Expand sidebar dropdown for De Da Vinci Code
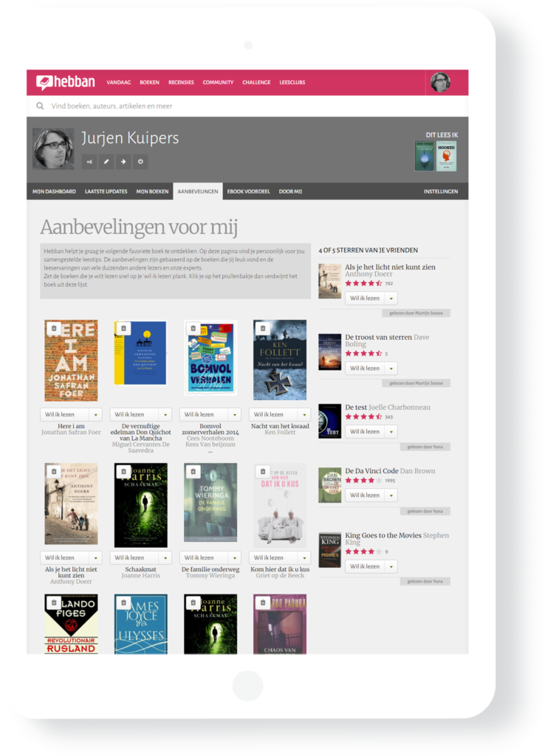The image size is (545, 756). click(391, 495)
